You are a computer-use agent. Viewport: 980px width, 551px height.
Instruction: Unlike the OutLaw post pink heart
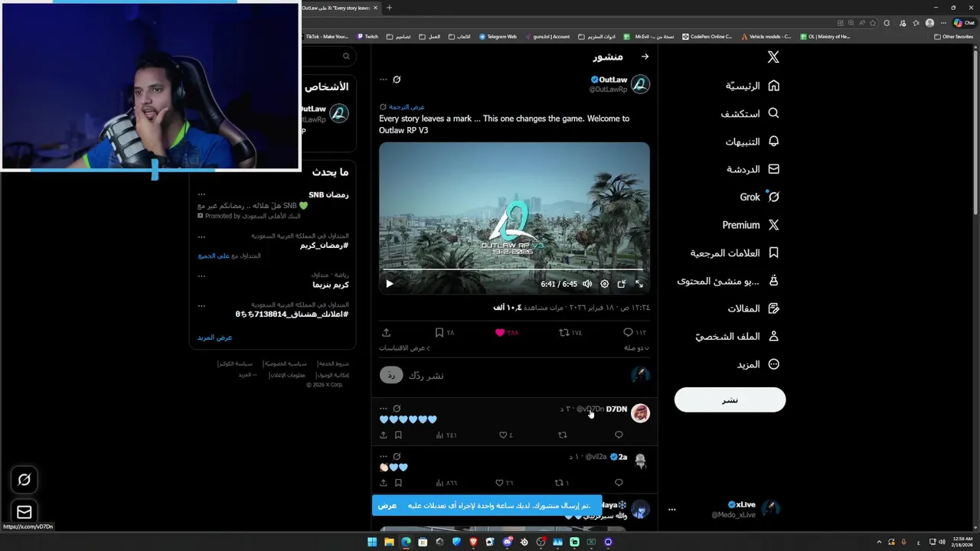[500, 332]
